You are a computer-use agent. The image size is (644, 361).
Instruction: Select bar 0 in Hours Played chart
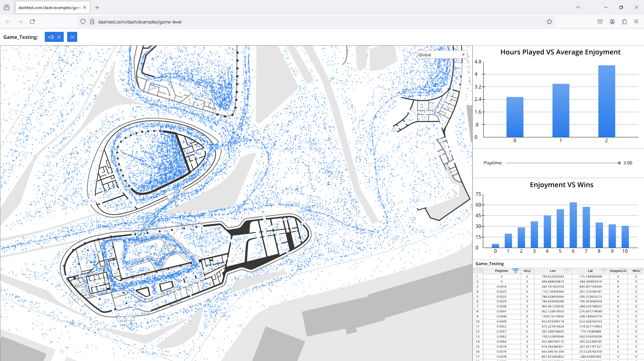515,117
